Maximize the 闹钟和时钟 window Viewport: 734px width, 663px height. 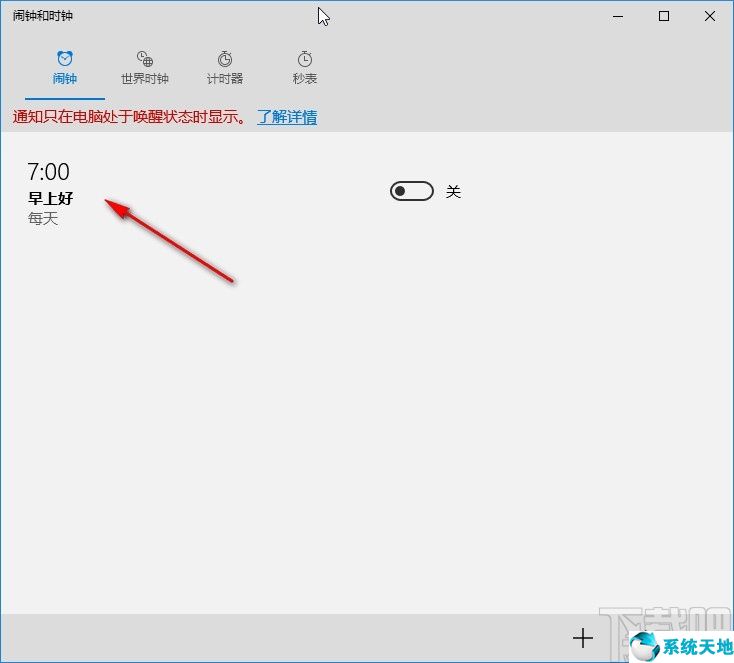click(664, 16)
